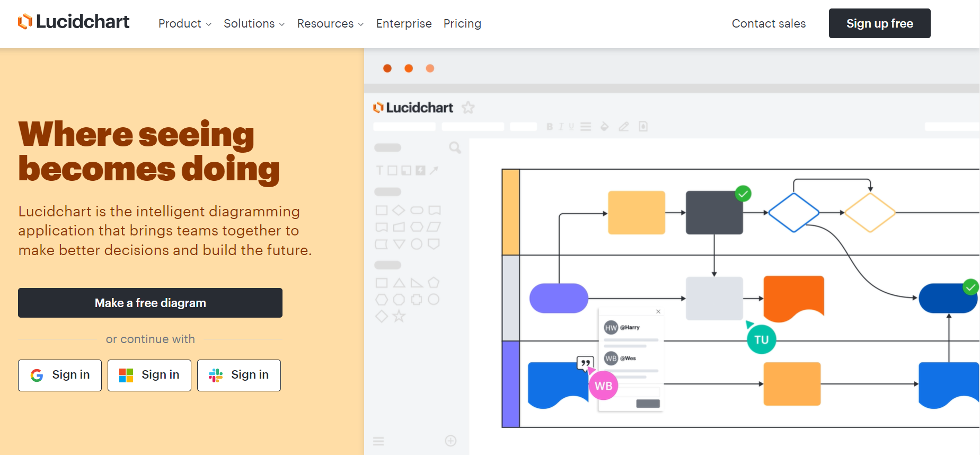Click the italic I formatting icon

point(561,127)
